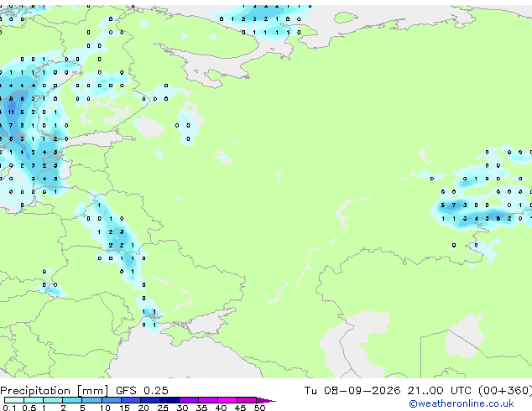
Task: Pick the 25–30 mm navy legend swatch
Action: [x=169, y=400]
